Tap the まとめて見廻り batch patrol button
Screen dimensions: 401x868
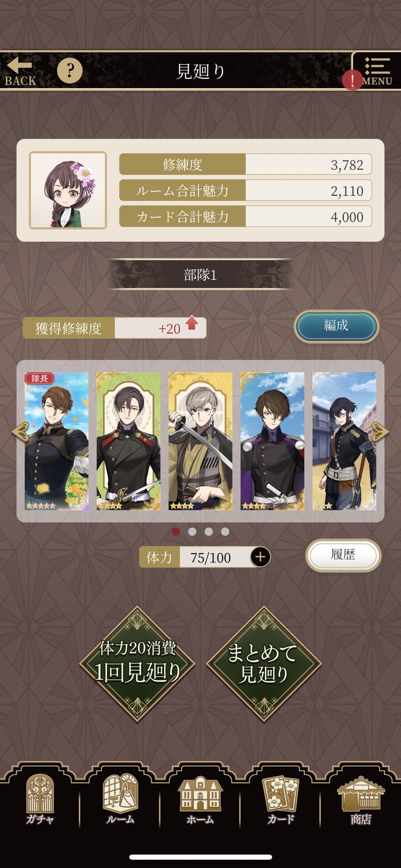(x=264, y=664)
